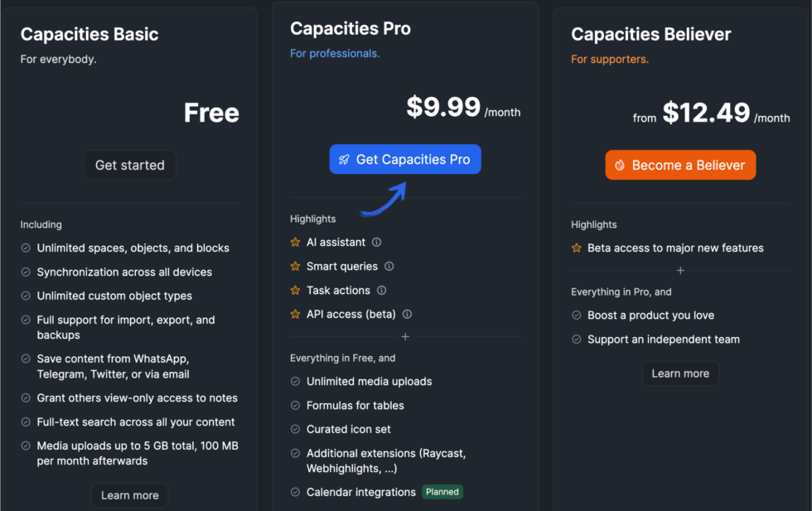Click the Get started button

pos(129,165)
